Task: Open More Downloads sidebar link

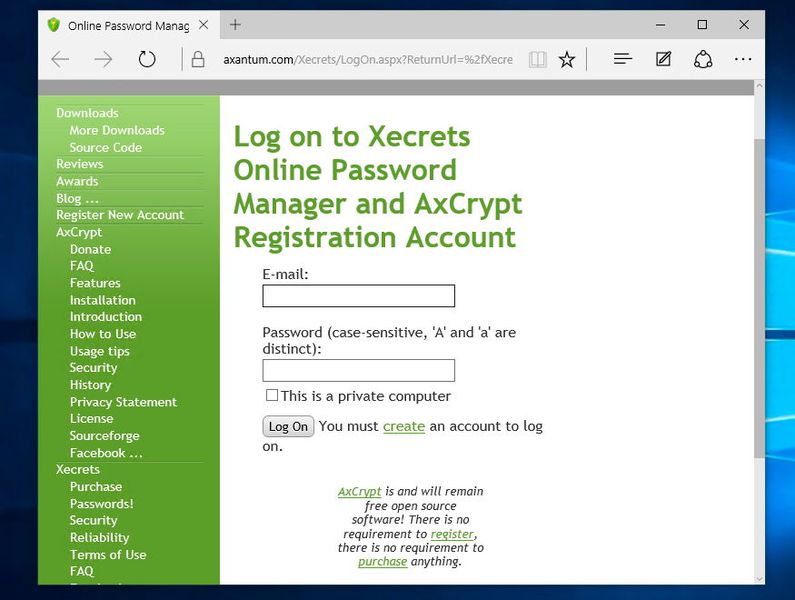Action: pyautogui.click(x=117, y=130)
